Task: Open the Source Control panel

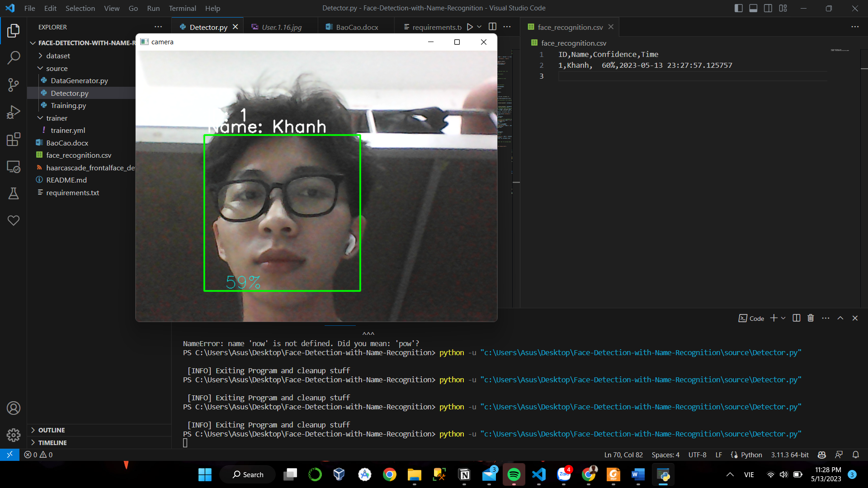Action: point(13,84)
